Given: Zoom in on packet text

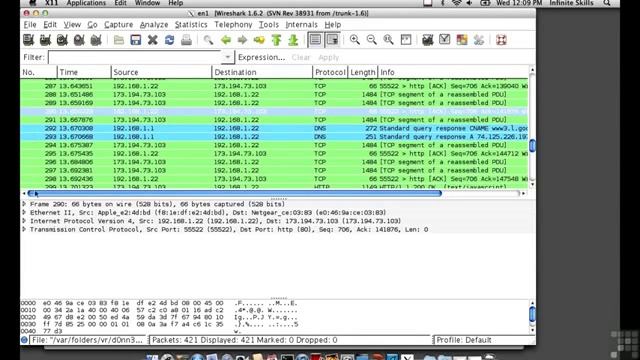Looking at the screenshot, I should click(x=355, y=40).
